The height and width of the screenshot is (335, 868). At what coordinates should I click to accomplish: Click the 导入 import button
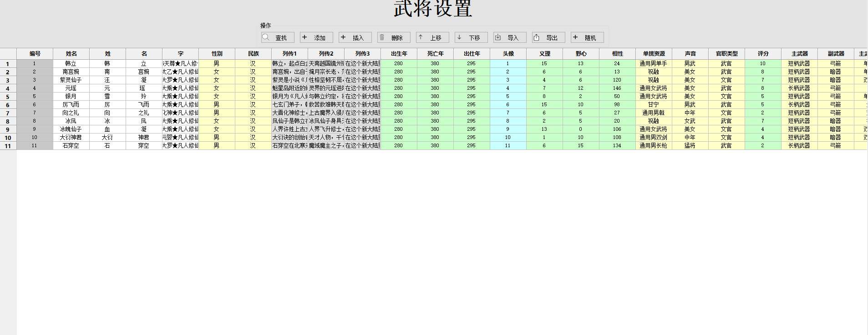510,37
